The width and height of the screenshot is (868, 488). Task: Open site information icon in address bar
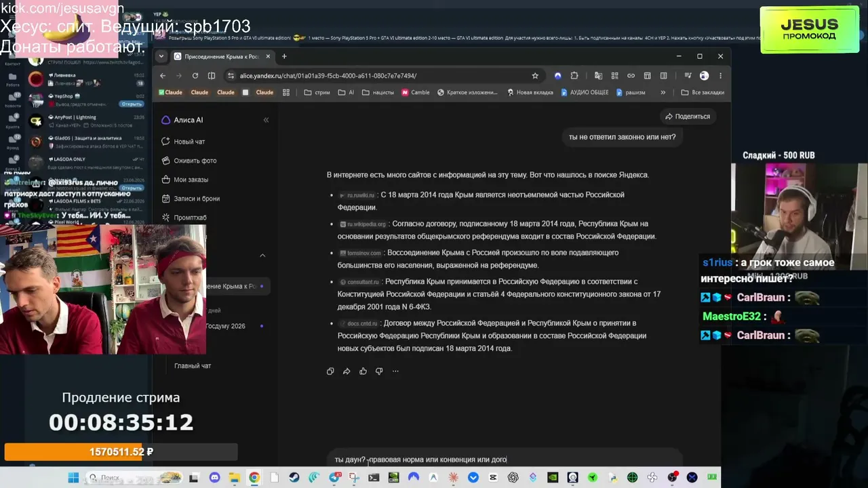point(231,76)
